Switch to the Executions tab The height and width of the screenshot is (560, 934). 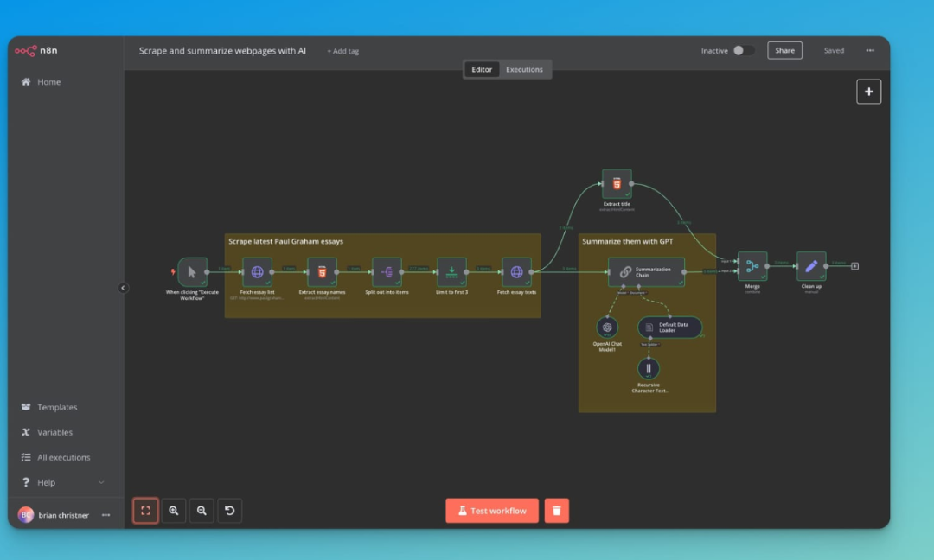tap(524, 70)
